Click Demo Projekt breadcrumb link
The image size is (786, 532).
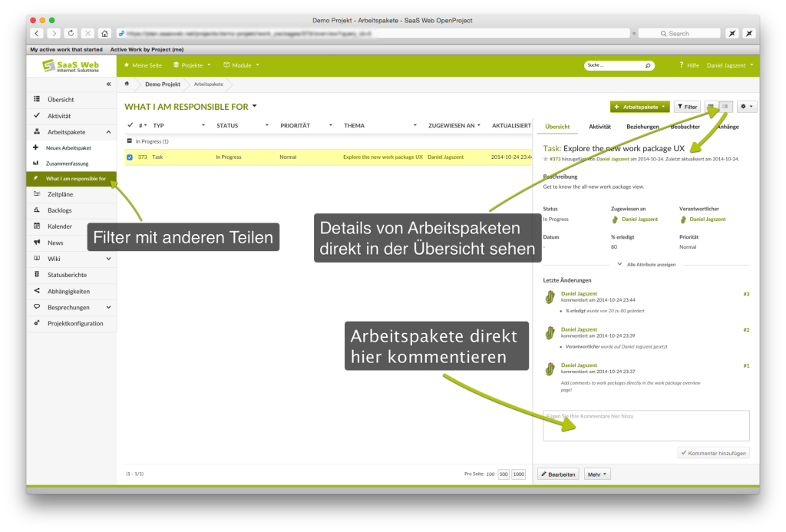tap(163, 84)
